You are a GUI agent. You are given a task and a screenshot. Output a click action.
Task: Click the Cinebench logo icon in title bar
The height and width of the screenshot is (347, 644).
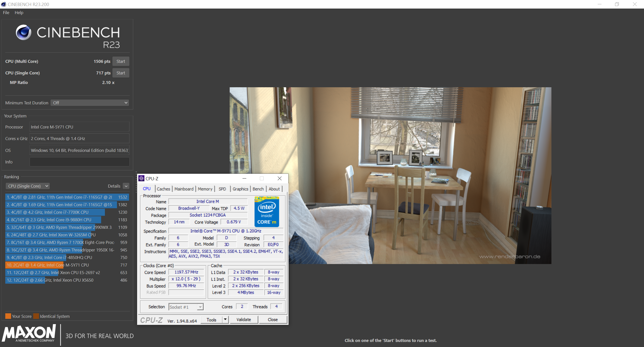(x=4, y=4)
